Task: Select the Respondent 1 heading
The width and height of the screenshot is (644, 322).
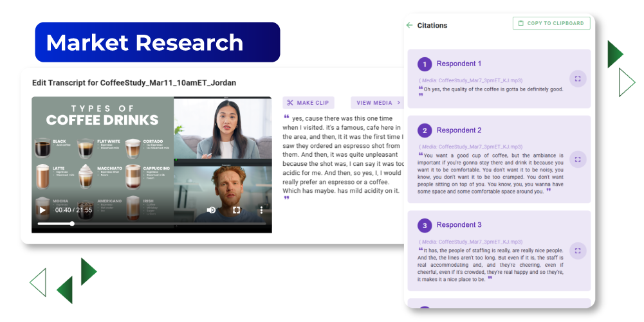Action: (x=458, y=64)
